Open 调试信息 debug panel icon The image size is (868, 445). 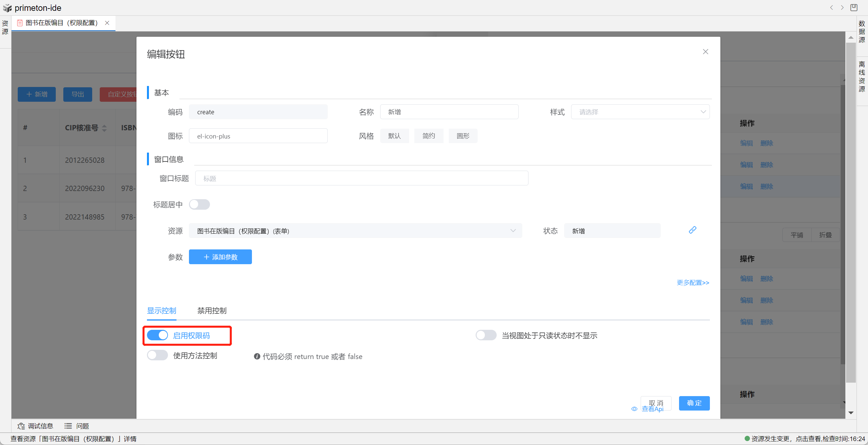21,426
